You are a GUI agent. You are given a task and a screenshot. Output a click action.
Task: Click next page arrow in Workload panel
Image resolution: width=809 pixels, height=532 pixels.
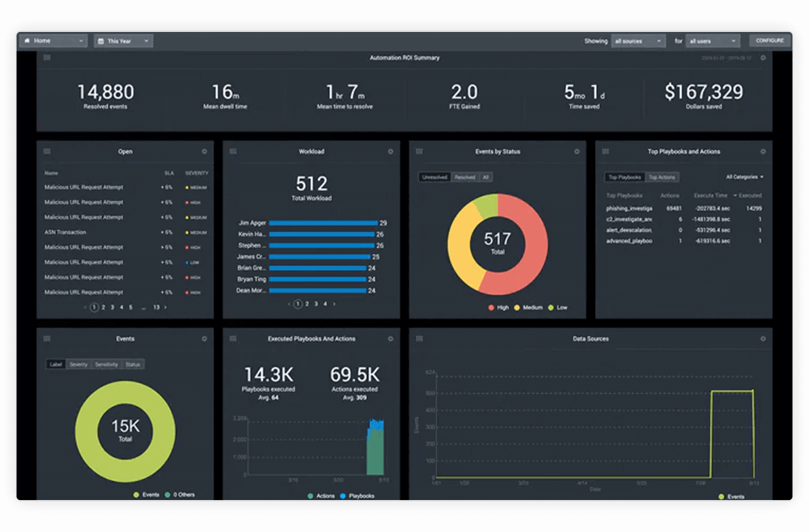pos(334,304)
